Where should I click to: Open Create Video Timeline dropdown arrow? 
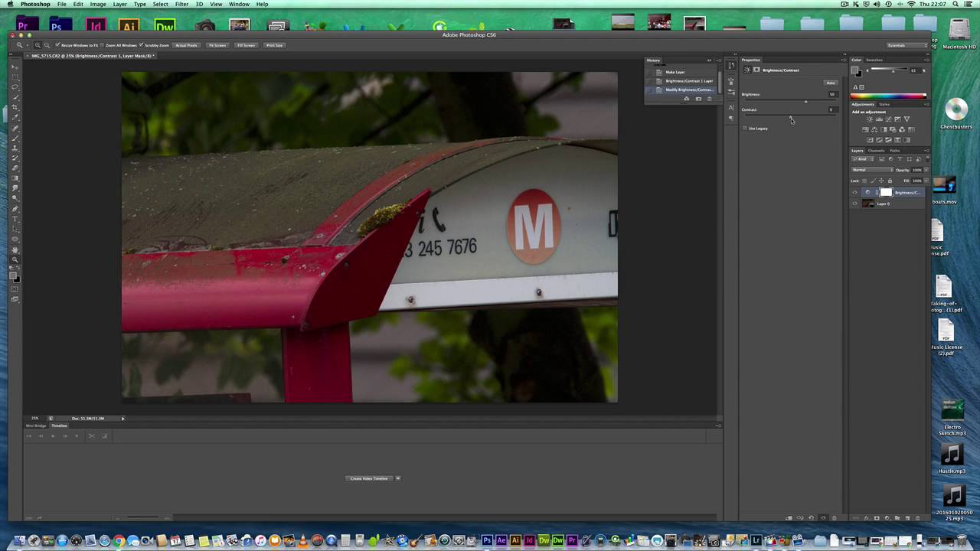pos(397,478)
